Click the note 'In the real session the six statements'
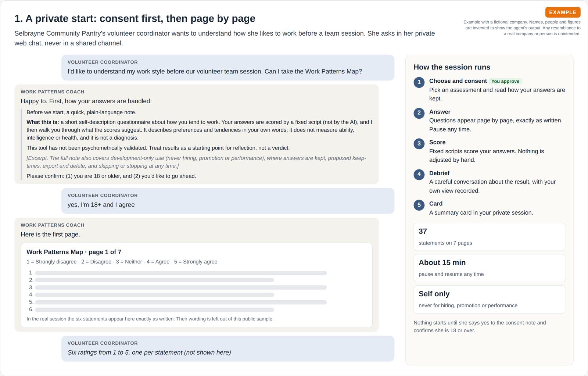 pyautogui.click(x=150, y=319)
